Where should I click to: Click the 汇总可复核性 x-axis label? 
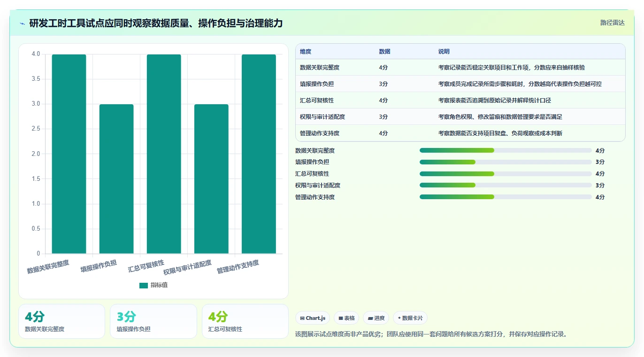pos(146,266)
